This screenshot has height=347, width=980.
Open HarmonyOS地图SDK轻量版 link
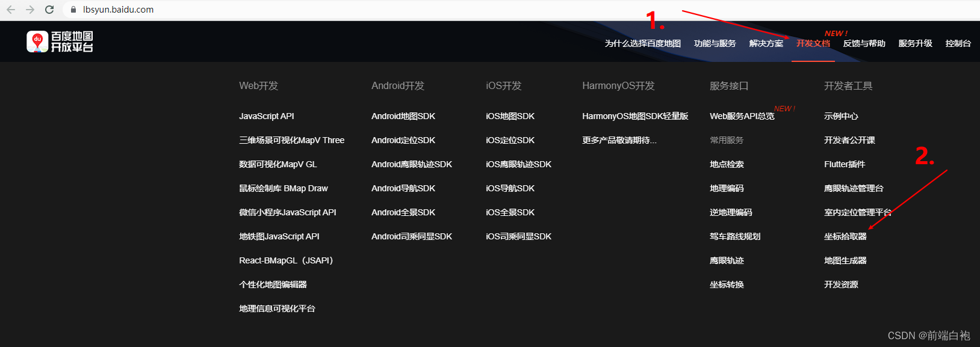pyautogui.click(x=635, y=116)
